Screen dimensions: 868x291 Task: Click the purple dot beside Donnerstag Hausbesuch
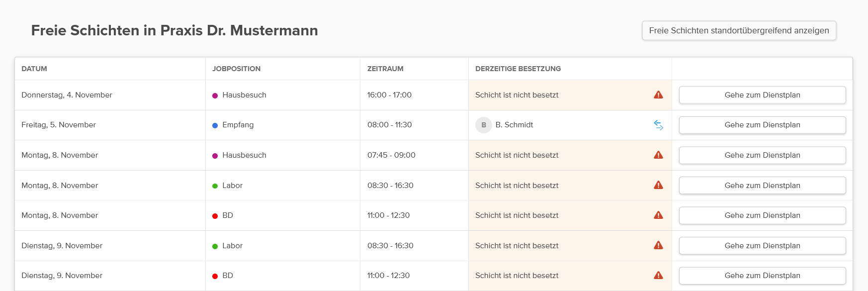click(215, 96)
